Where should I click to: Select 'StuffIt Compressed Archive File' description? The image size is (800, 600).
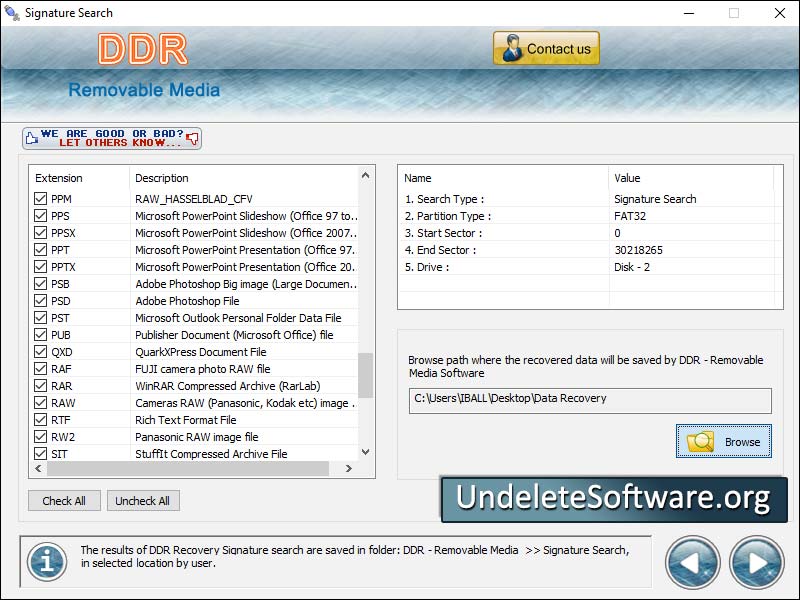[211, 454]
